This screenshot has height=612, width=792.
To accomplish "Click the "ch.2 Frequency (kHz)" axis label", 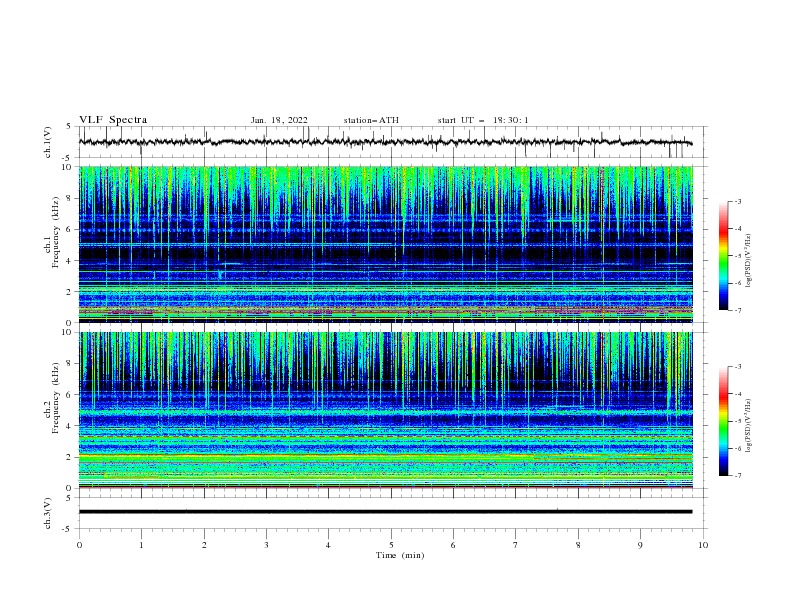I will coord(52,397).
